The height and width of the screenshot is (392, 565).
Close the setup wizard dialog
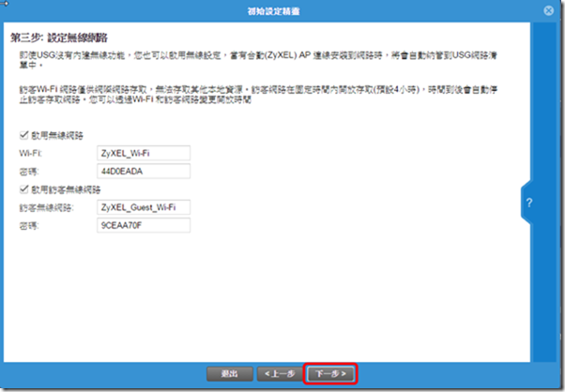(548, 11)
